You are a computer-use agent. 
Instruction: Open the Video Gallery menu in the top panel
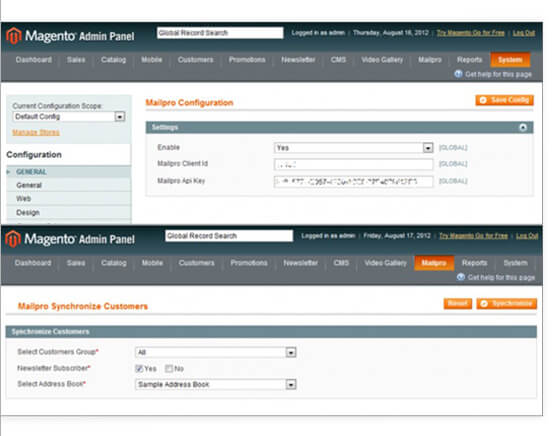(382, 60)
